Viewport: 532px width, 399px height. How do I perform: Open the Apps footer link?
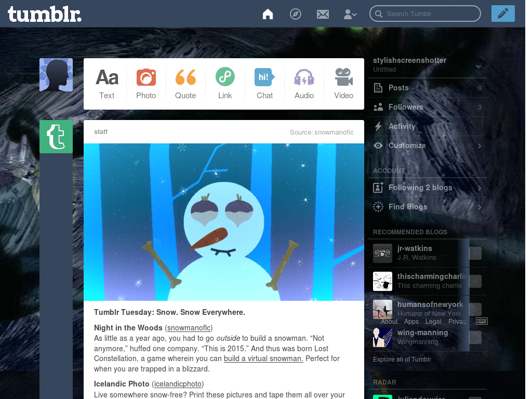click(x=411, y=321)
